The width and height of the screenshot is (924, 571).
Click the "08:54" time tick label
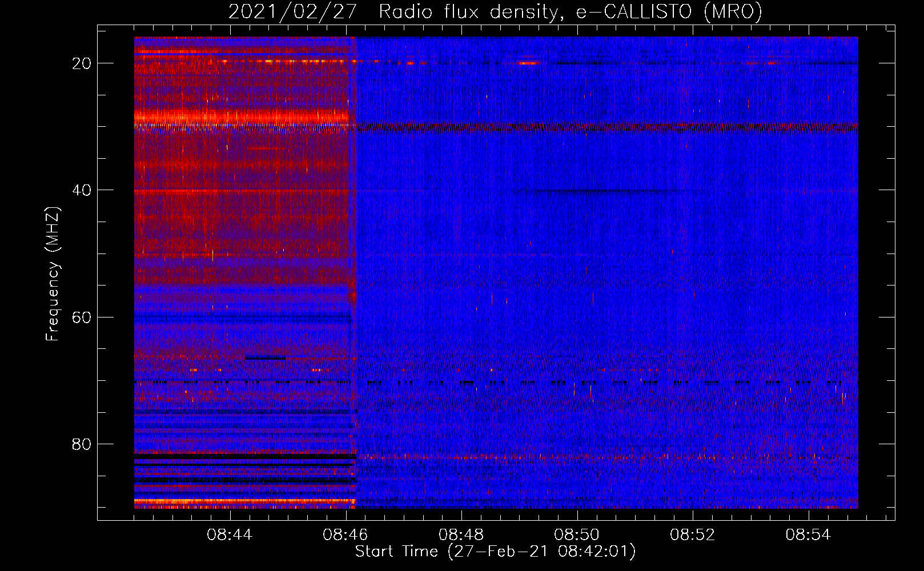[x=808, y=535]
